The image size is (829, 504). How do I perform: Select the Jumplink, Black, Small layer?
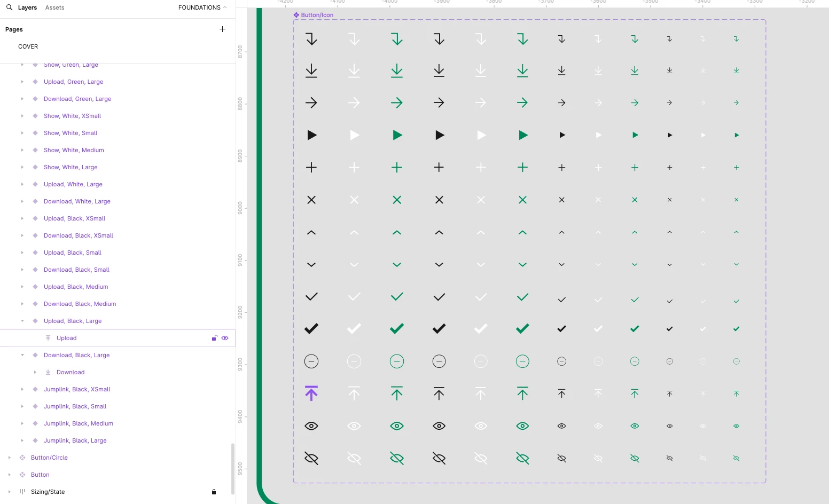(x=75, y=406)
